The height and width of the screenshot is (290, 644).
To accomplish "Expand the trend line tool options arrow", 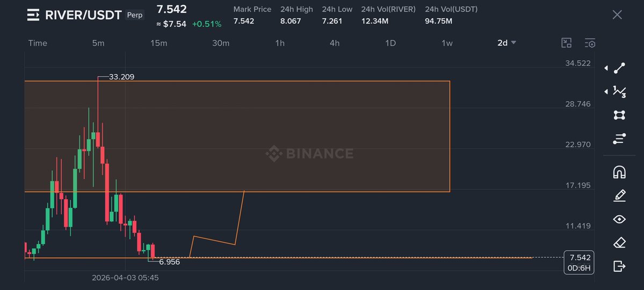I will click(606, 68).
